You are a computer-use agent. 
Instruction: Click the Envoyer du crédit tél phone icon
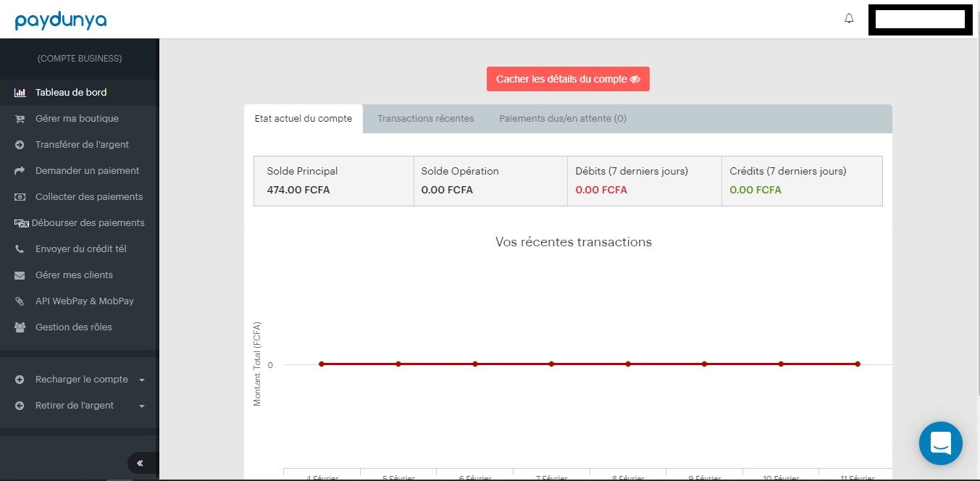[20, 249]
